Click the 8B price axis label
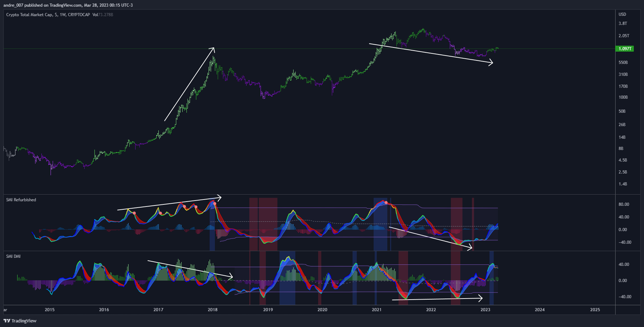This screenshot has width=644, height=327. (x=621, y=149)
